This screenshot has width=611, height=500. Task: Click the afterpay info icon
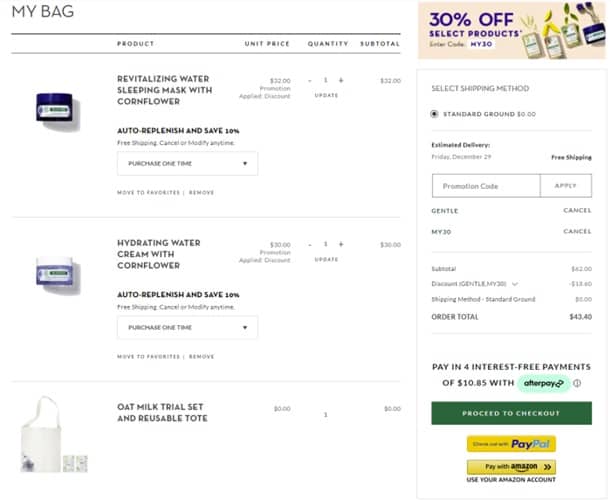pyautogui.click(x=577, y=383)
